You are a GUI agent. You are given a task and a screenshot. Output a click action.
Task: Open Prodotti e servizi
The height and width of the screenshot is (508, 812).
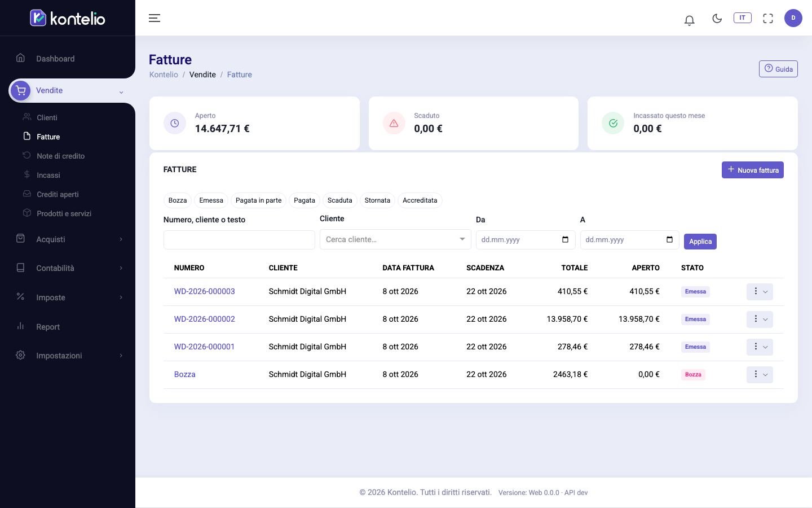click(x=64, y=213)
